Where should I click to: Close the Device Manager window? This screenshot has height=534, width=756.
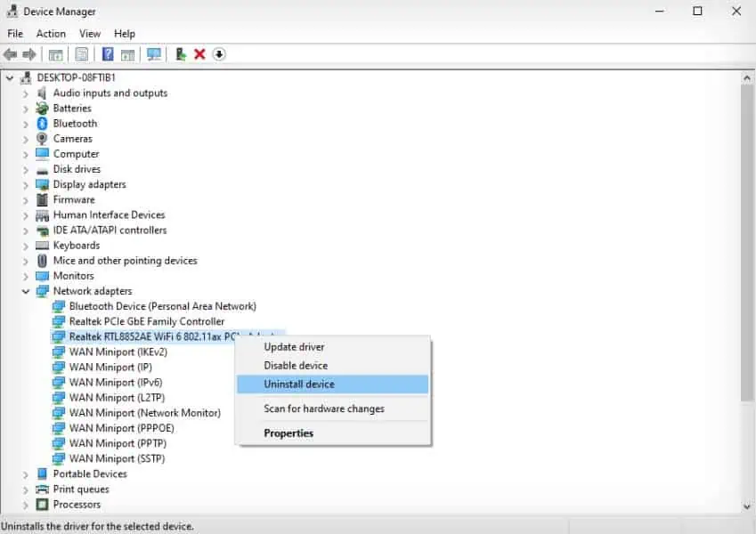pos(736,11)
